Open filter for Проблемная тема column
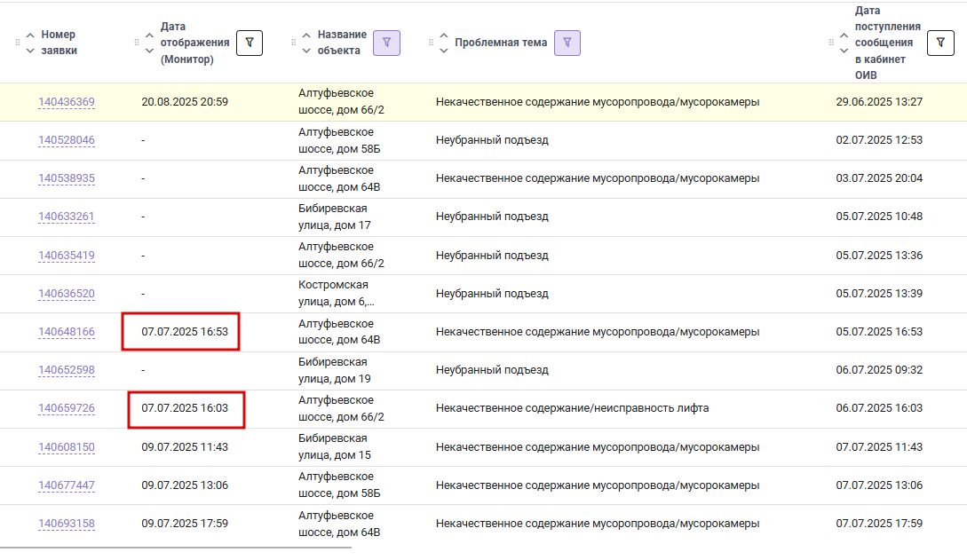Image resolution: width=967 pixels, height=560 pixels. click(x=567, y=43)
